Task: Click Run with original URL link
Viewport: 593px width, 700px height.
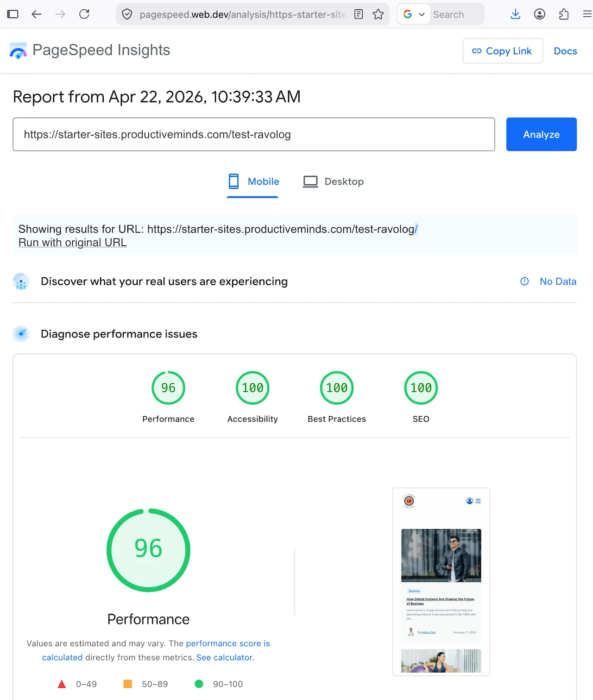Action: (x=73, y=243)
